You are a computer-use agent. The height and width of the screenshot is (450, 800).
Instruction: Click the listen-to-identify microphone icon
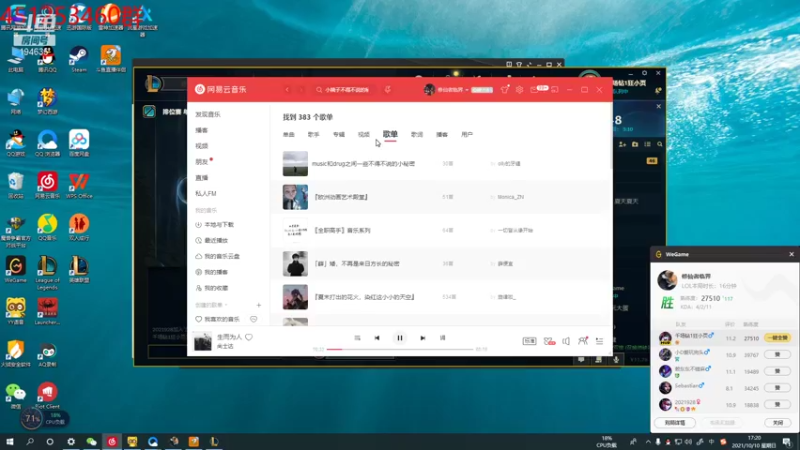click(x=388, y=90)
